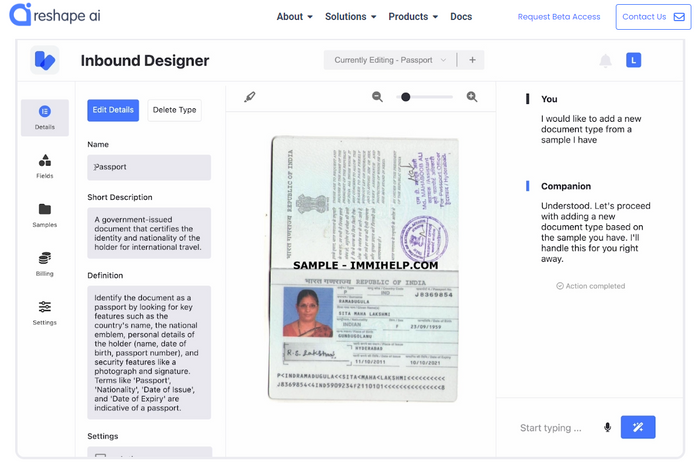Image resolution: width=700 pixels, height=470 pixels.
Task: Click the Definition text area
Action: tap(149, 353)
